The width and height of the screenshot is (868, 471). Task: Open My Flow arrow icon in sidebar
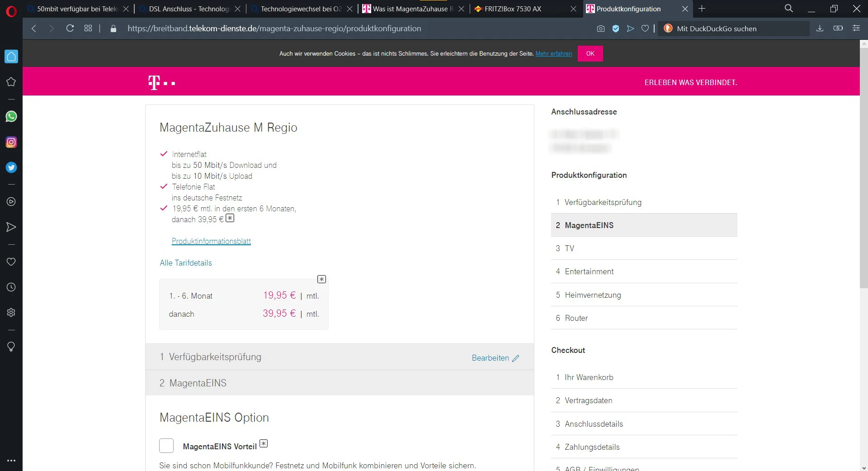tap(11, 227)
